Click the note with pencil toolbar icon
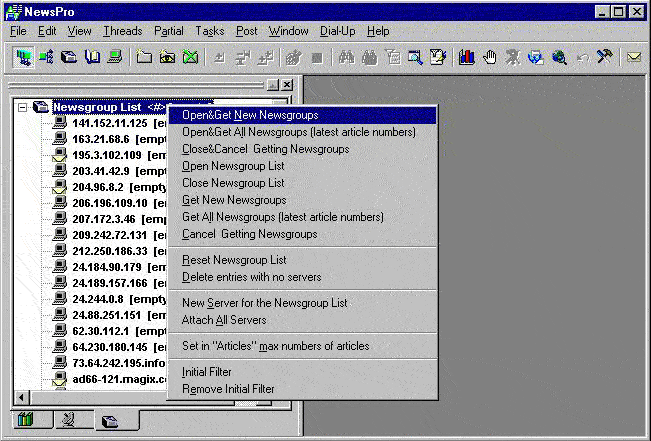Image resolution: width=651 pixels, height=441 pixels. tap(438, 57)
